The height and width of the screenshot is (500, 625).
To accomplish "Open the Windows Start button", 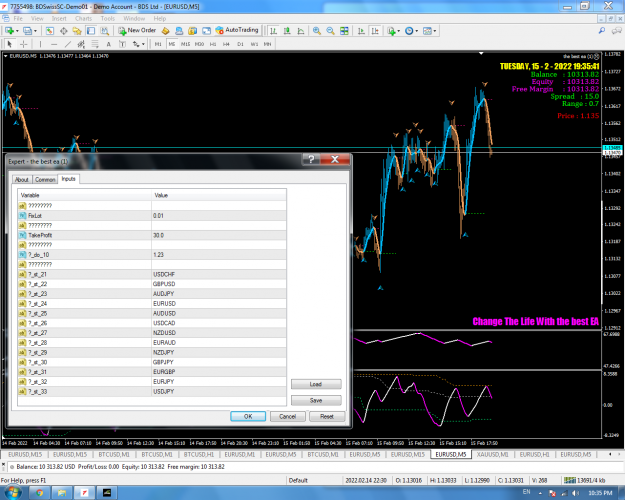I will 12,492.
